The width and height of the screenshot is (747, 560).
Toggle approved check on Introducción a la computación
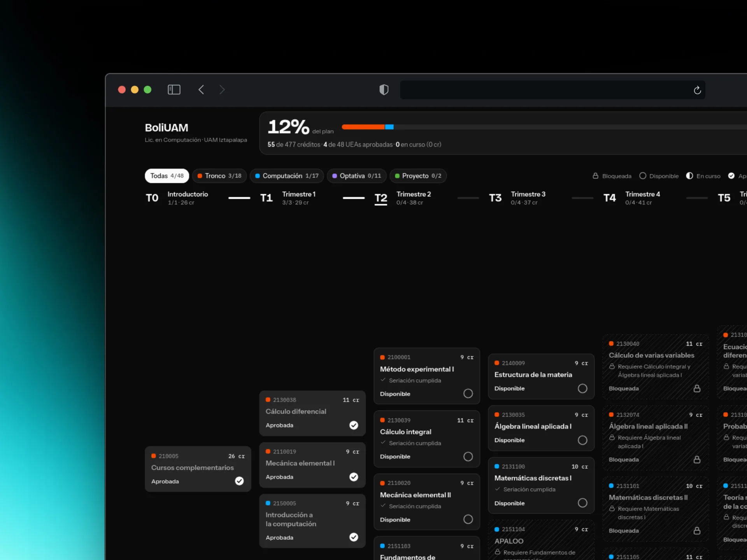click(354, 537)
